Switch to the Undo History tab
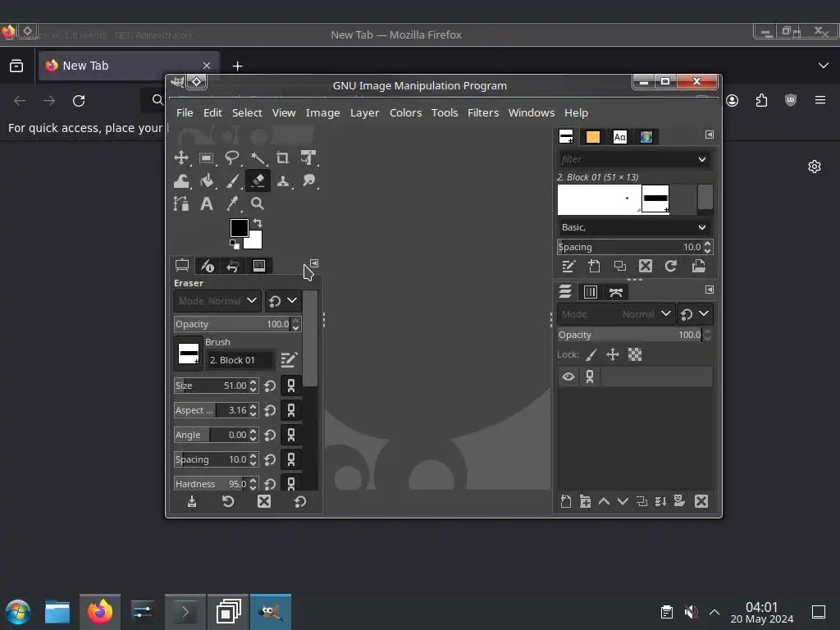 232,266
